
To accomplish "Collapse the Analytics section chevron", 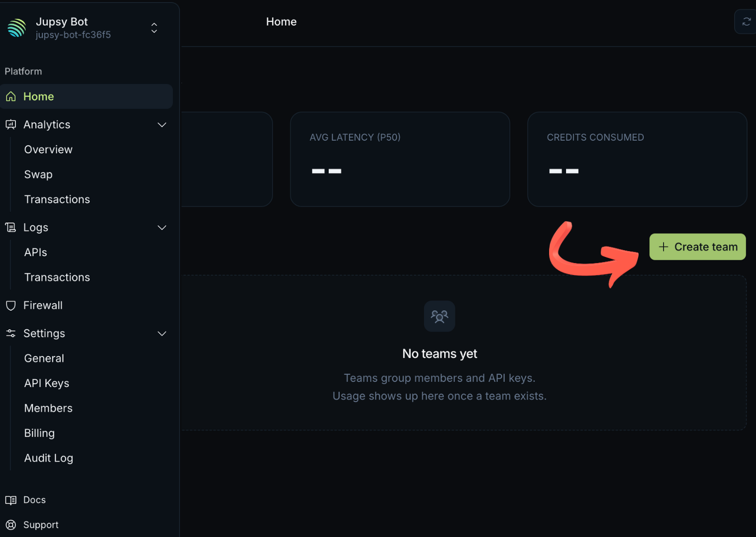I will [x=162, y=125].
